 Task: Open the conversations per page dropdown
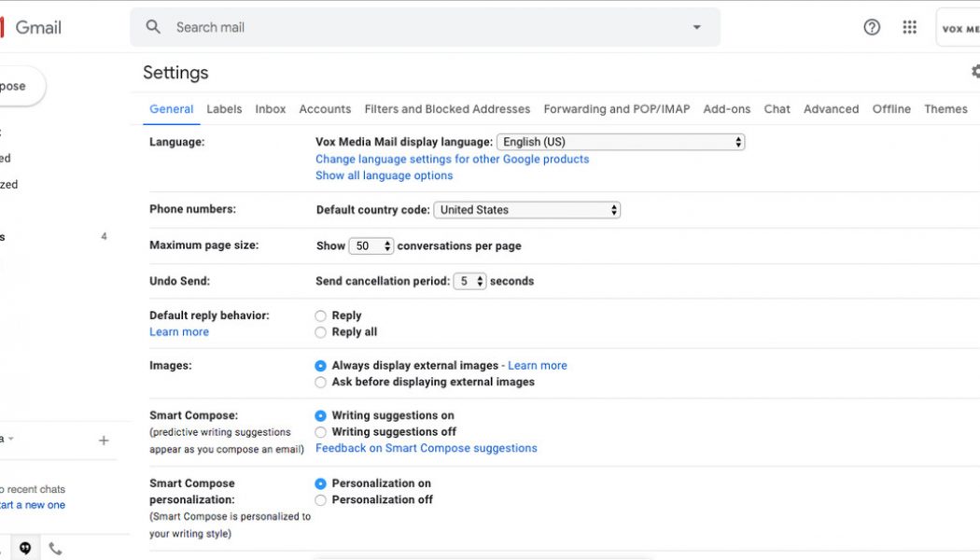coord(371,245)
